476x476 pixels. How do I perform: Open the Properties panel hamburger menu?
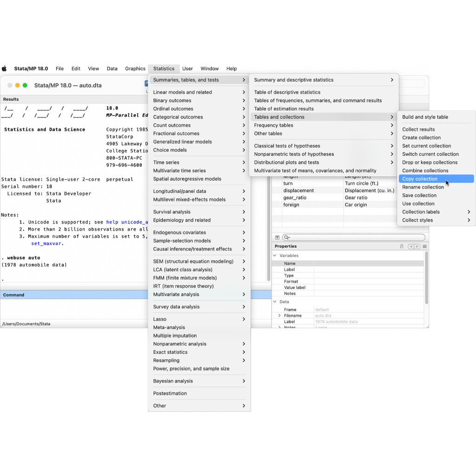pos(425,246)
